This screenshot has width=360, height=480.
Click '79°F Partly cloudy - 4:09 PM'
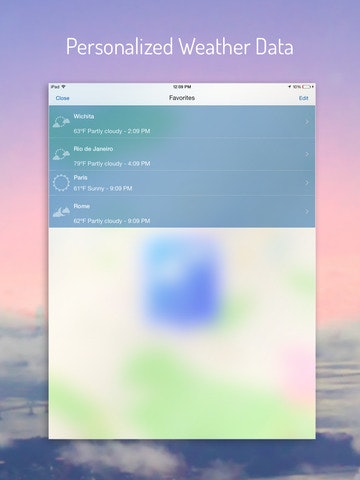coord(112,163)
